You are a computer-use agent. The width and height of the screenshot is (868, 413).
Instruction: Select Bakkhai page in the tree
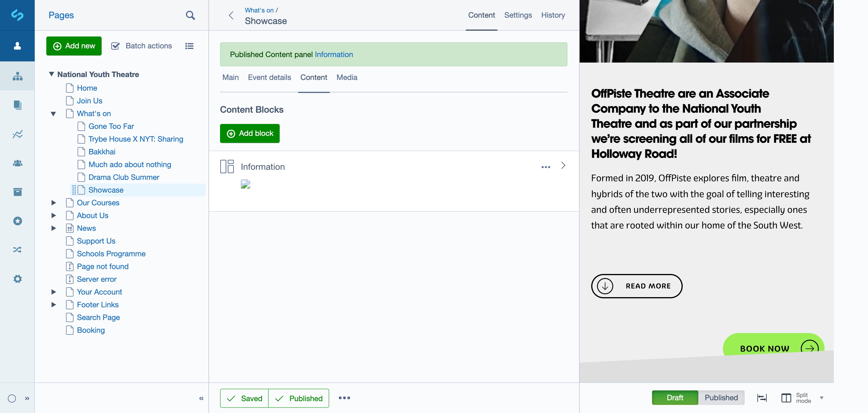[x=102, y=152]
